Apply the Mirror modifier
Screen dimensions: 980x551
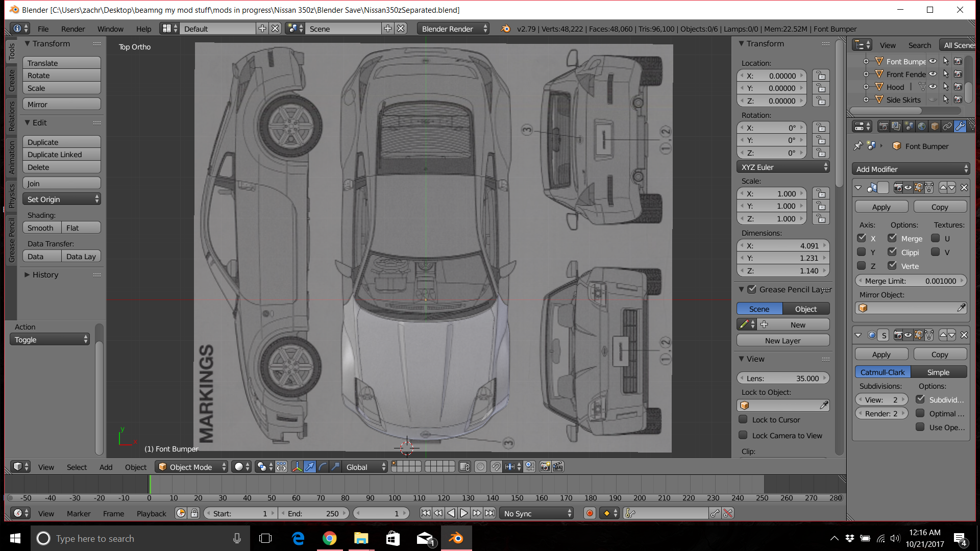881,207
